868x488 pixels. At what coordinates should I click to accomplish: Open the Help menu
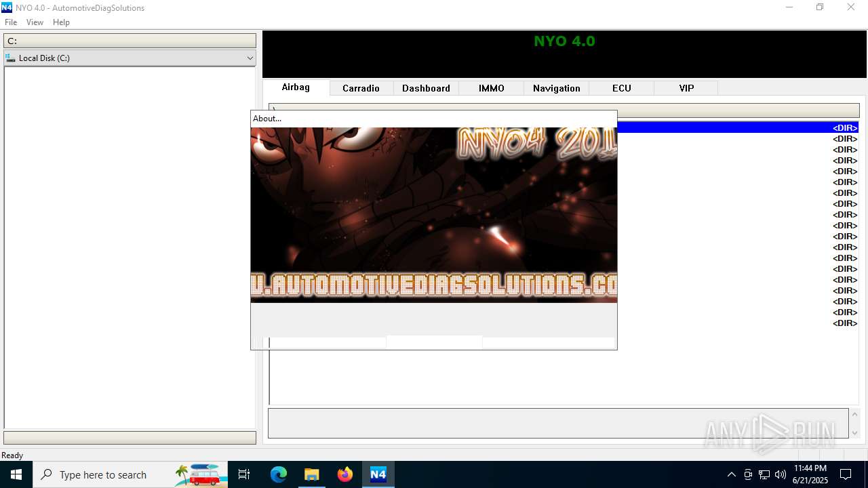61,22
